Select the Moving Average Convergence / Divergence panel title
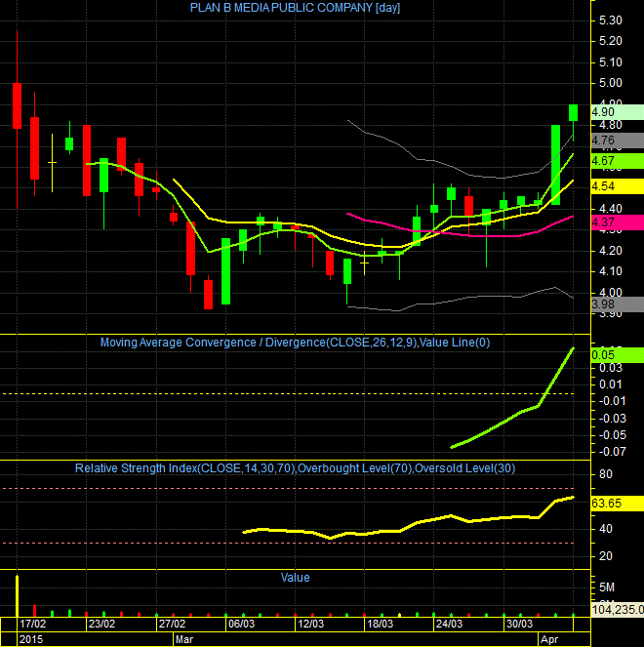This screenshot has height=647, width=644. tap(295, 343)
